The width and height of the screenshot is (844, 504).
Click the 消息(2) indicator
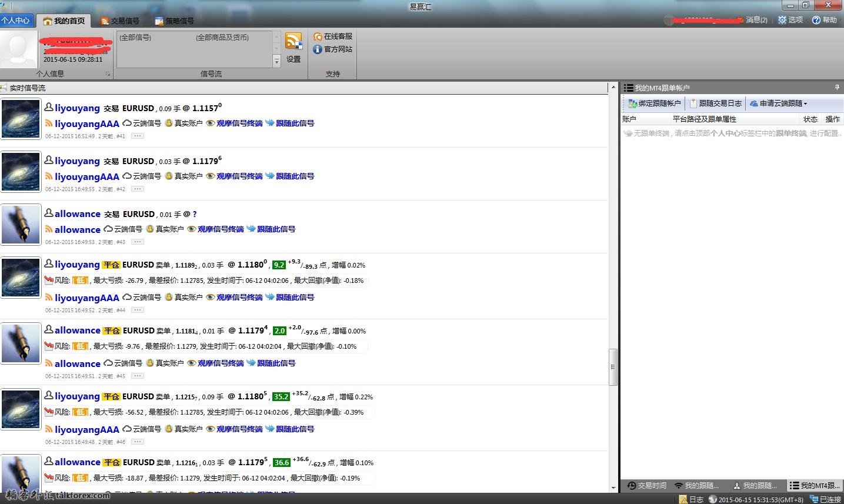pyautogui.click(x=756, y=20)
